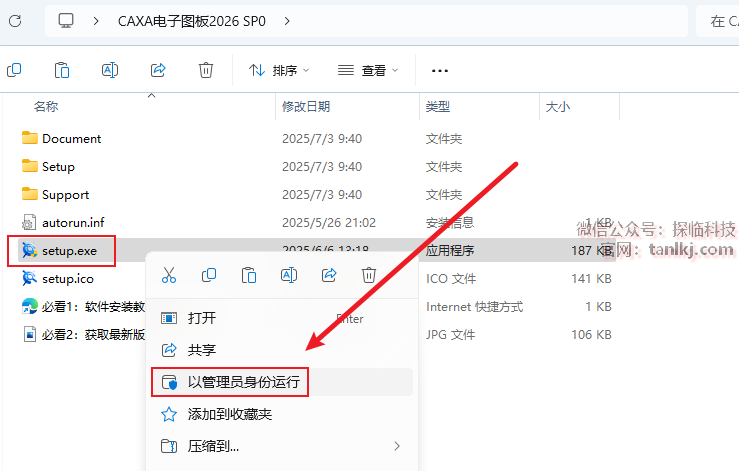Image resolution: width=739 pixels, height=471 pixels.
Task: Open the 排序 sort dropdown
Action: [279, 71]
